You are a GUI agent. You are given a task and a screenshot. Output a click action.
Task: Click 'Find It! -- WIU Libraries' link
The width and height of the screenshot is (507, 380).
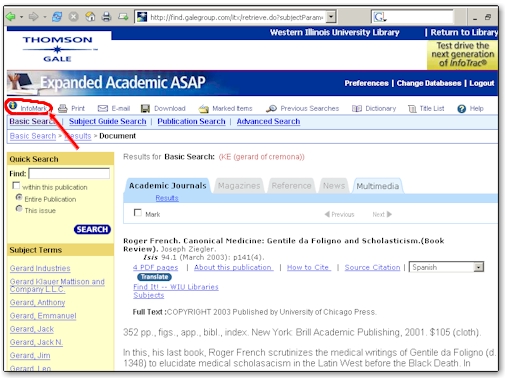tap(176, 287)
